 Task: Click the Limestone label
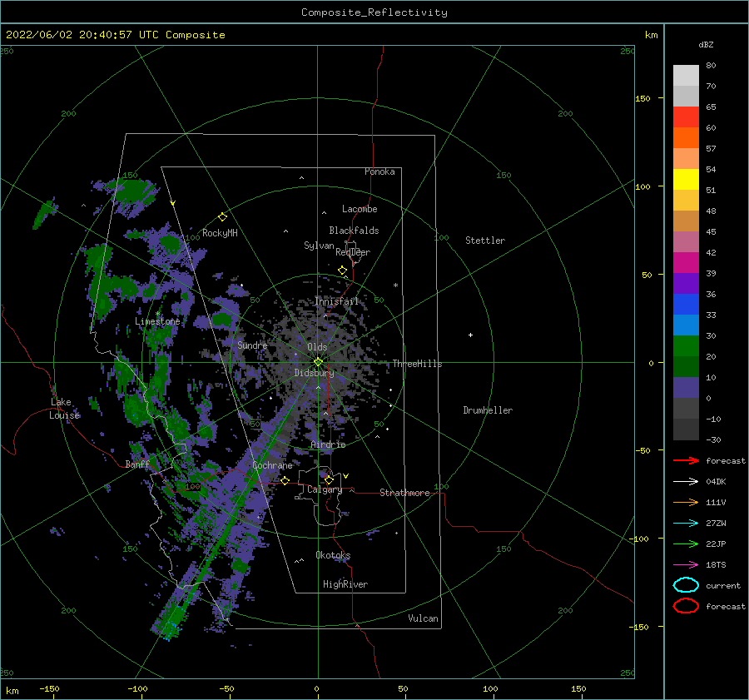[157, 321]
